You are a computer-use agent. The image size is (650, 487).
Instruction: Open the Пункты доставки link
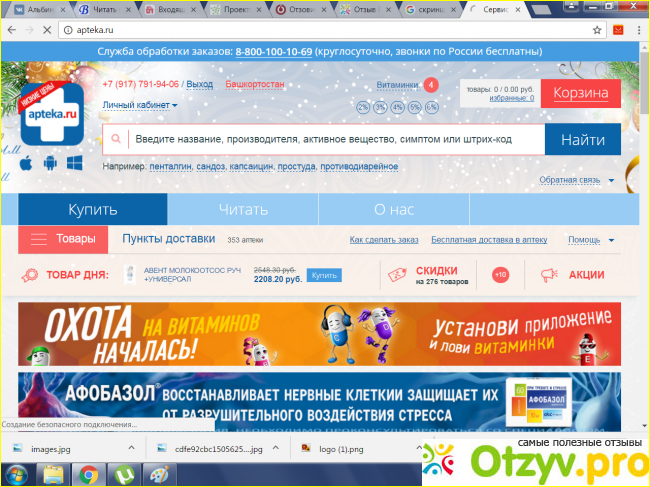(x=168, y=239)
